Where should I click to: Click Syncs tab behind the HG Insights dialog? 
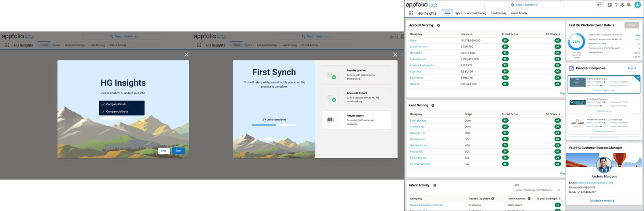56,45
